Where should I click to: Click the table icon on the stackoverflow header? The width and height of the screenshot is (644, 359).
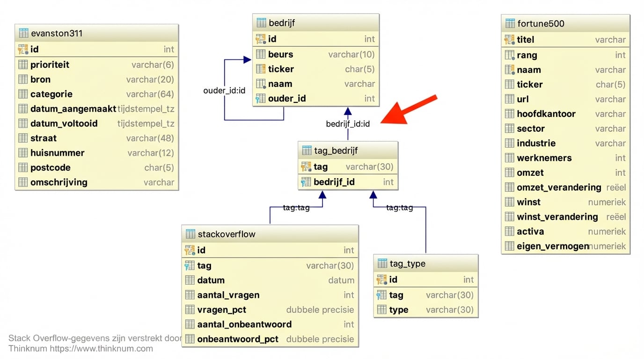(190, 234)
